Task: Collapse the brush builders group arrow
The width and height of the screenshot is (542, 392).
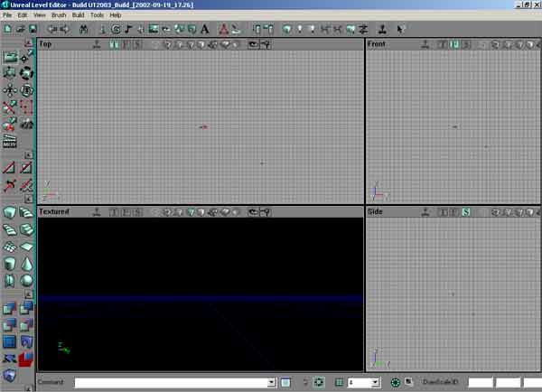Action: point(29,199)
